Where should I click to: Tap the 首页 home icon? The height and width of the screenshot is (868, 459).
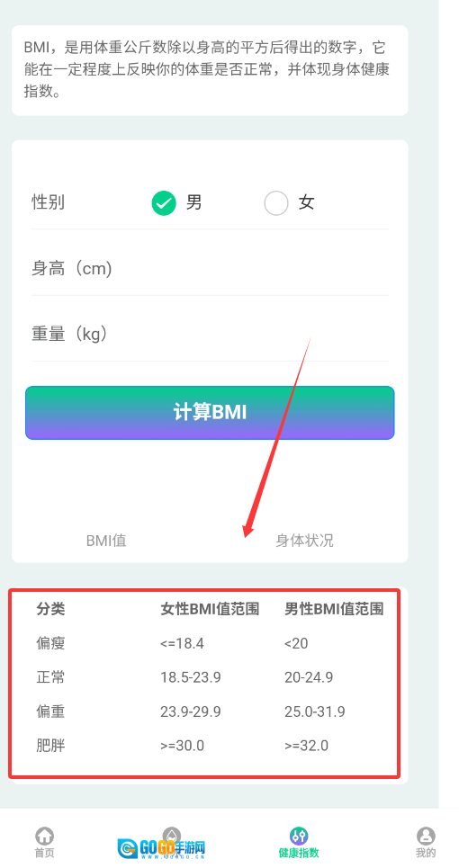pos(44,836)
